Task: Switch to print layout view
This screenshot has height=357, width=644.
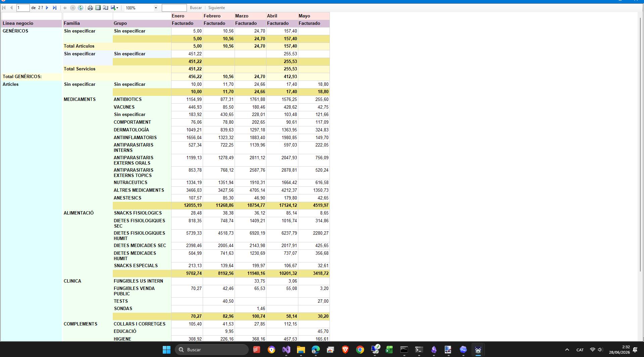Action: click(x=98, y=8)
